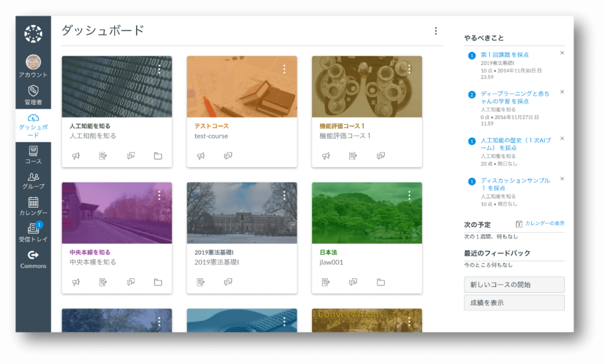
Task: Dismiss the ディープラーニング to-do item
Action: (562, 92)
